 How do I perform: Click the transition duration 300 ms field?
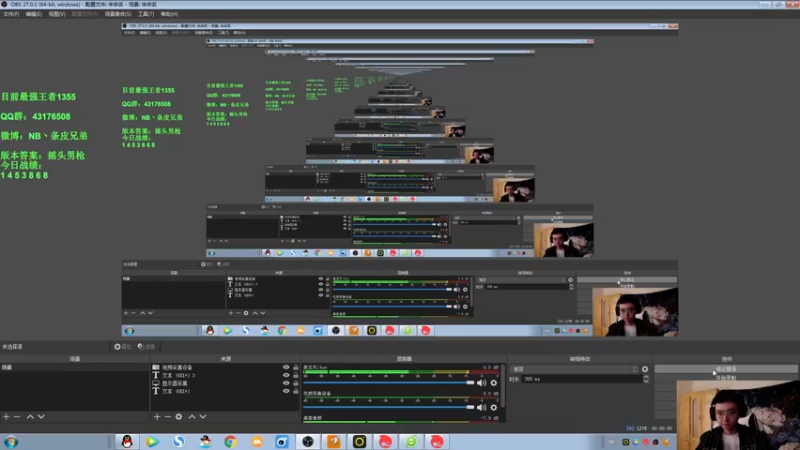pos(582,379)
